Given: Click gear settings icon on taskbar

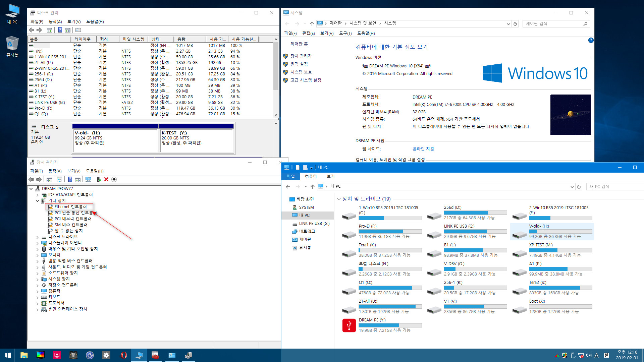Looking at the screenshot, I should (x=106, y=355).
